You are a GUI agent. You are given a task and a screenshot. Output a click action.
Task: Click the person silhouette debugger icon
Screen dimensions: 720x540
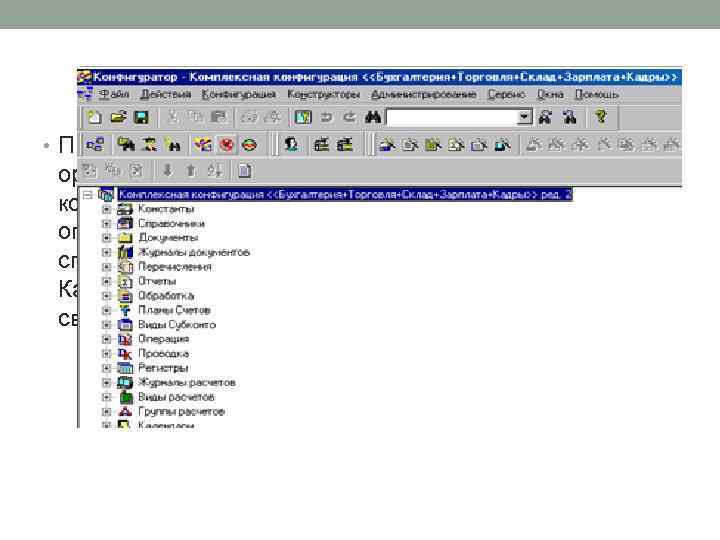tap(291, 145)
